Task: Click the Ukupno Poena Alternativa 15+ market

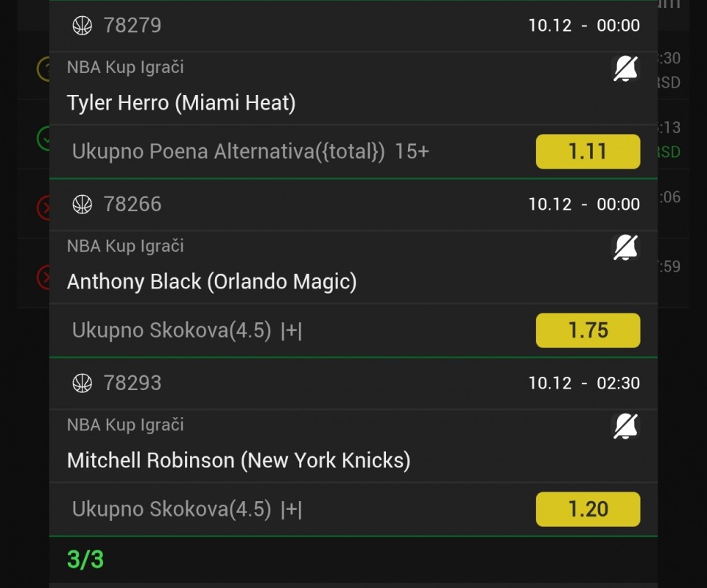Action: (x=250, y=152)
